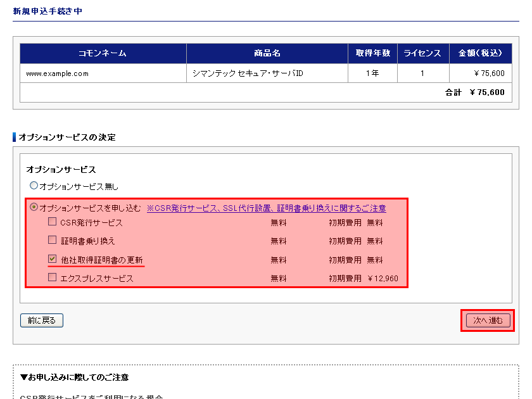This screenshot has height=399, width=532.
Task: Select the オプションサービスを申し込む radio button
Action: tap(34, 207)
